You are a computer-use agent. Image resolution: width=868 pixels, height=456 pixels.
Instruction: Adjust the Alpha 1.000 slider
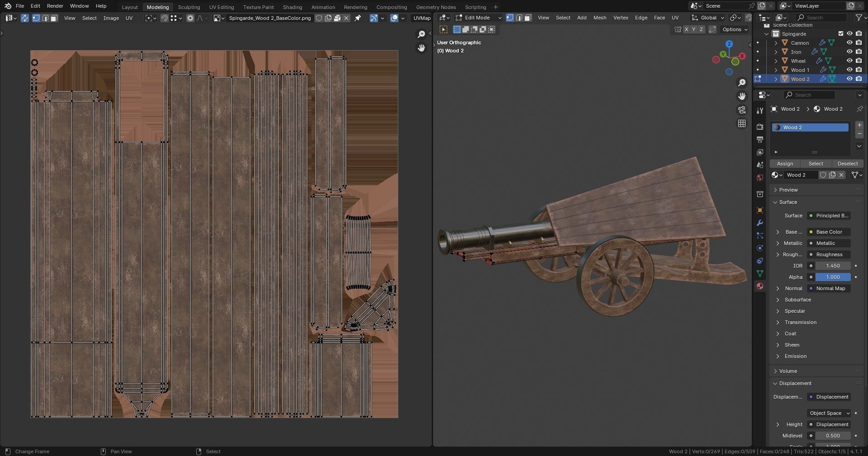point(833,277)
